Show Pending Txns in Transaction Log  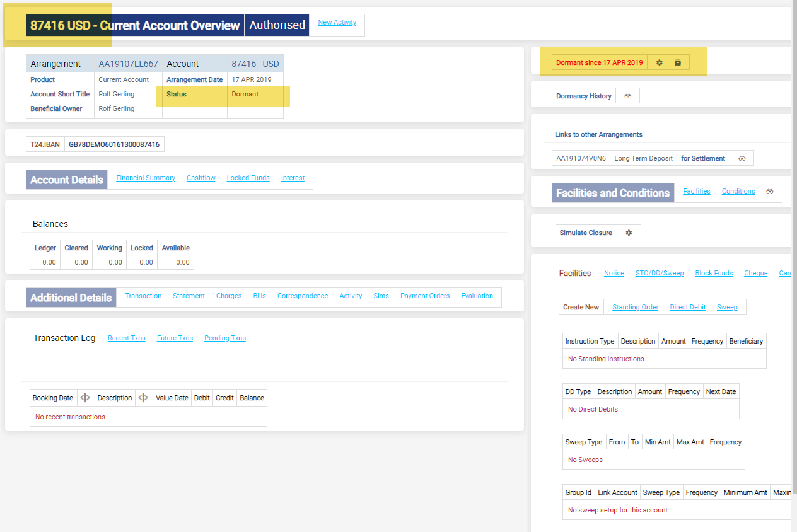coord(224,338)
